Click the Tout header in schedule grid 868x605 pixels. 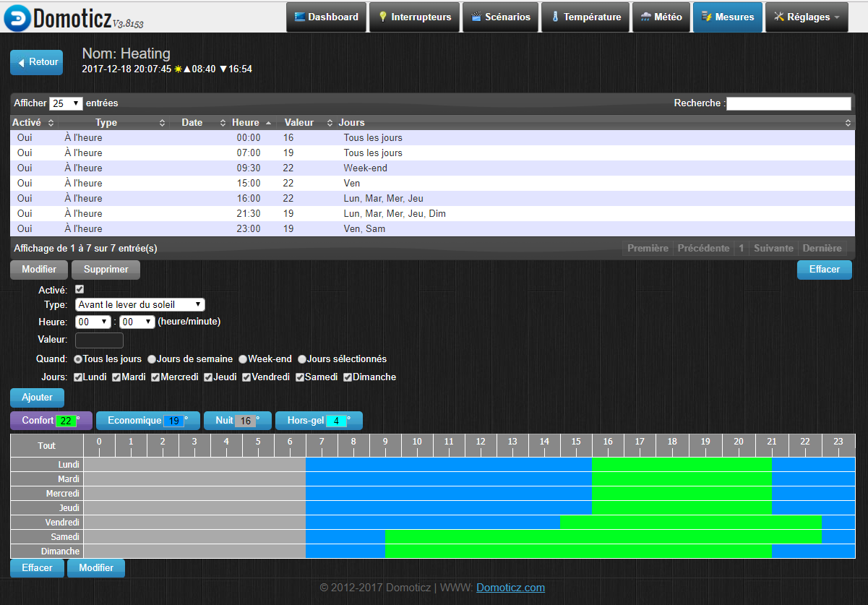click(x=47, y=445)
